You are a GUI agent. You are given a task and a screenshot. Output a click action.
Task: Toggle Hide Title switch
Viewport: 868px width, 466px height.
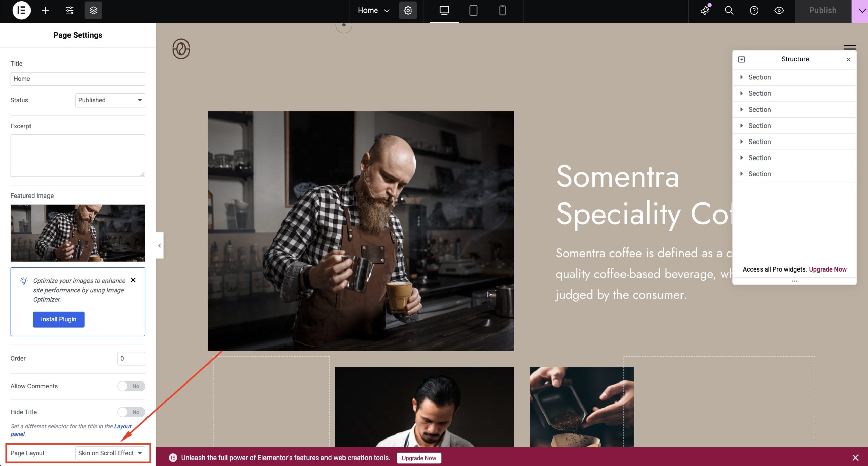[x=131, y=412]
